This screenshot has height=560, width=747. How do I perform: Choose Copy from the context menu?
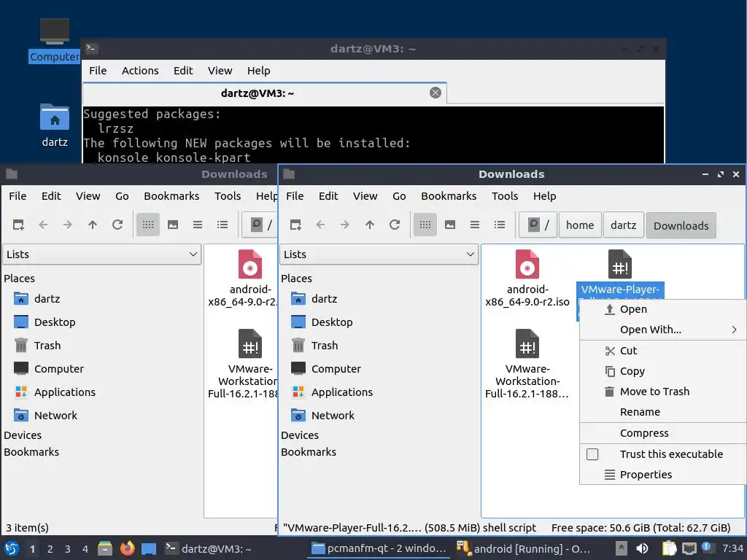click(x=662, y=371)
